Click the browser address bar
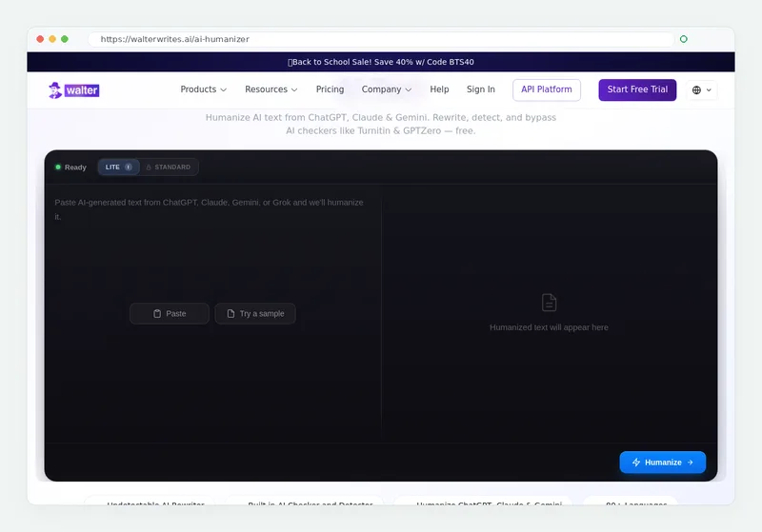Image resolution: width=762 pixels, height=532 pixels. point(380,39)
